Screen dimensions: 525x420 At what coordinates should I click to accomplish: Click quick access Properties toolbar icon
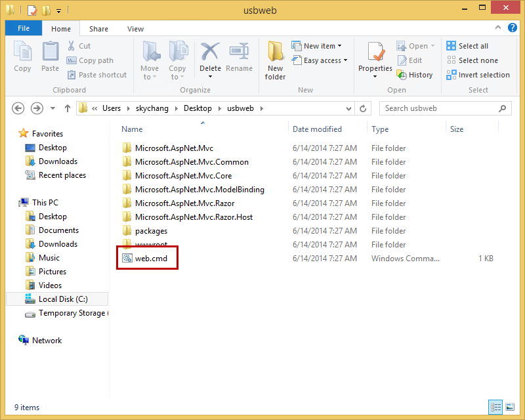tap(31, 10)
